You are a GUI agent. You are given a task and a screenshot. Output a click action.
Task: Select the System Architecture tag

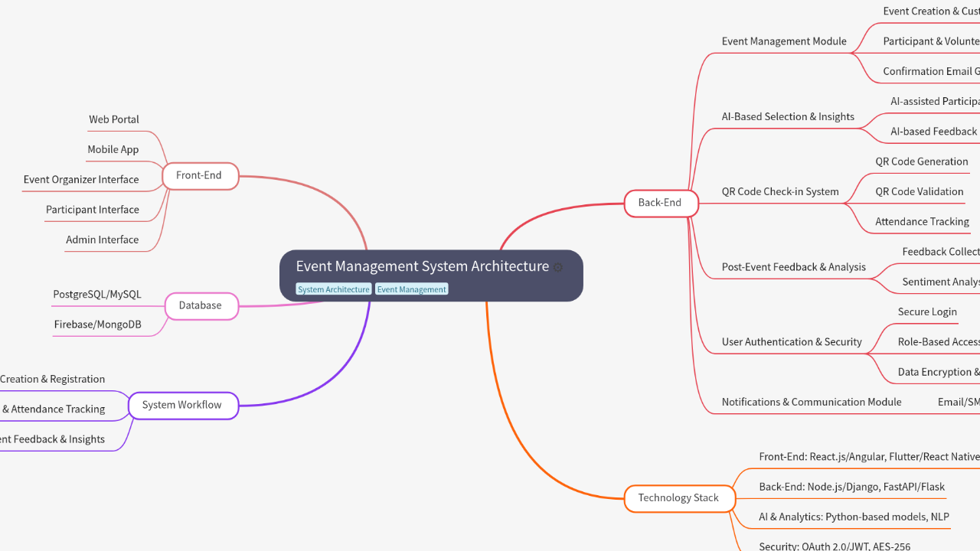[334, 289]
